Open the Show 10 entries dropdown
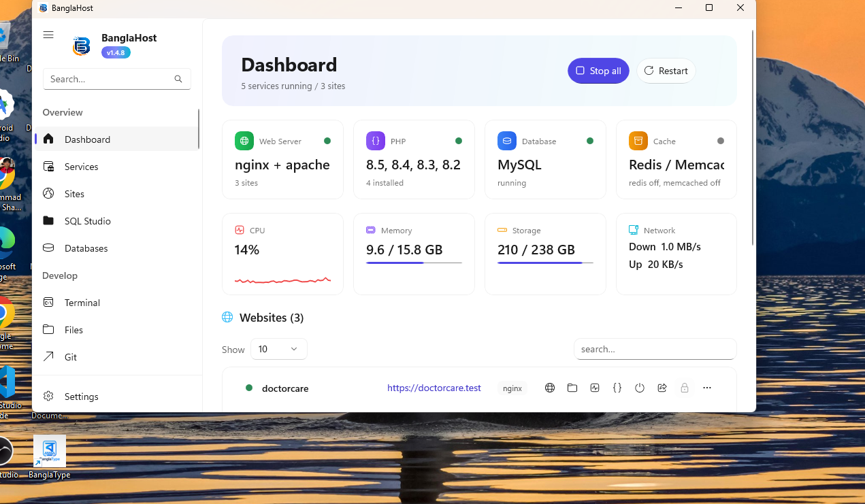The width and height of the screenshot is (865, 504). (279, 349)
